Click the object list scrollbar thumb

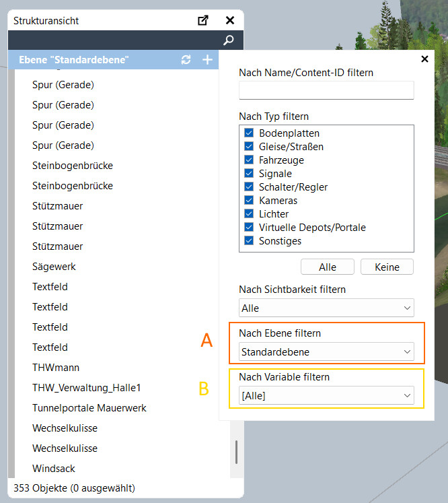point(235,451)
